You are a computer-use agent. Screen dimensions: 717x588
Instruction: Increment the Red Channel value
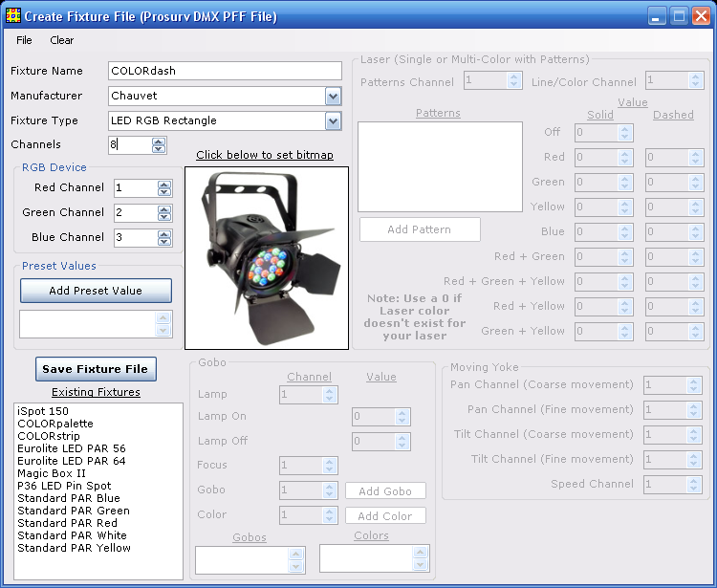click(x=164, y=184)
